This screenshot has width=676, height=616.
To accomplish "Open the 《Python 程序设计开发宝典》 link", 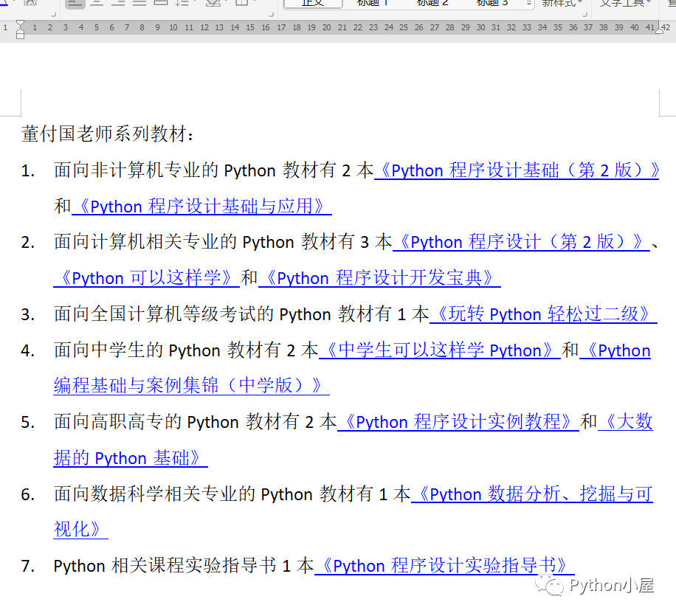I will (379, 278).
